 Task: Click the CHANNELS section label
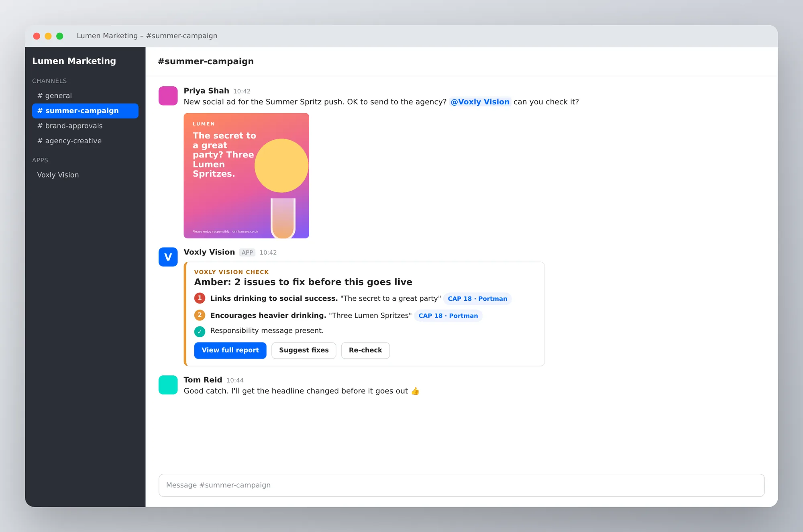(49, 81)
